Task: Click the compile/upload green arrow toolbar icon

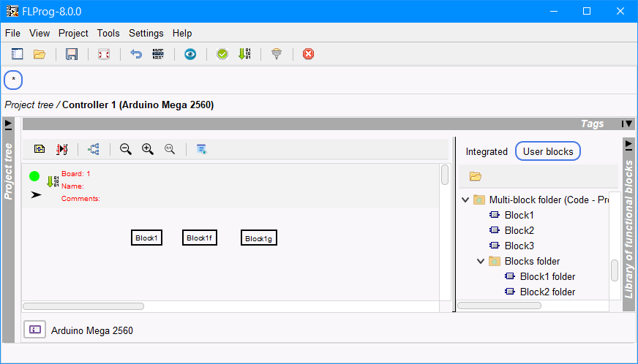Action: tap(244, 54)
